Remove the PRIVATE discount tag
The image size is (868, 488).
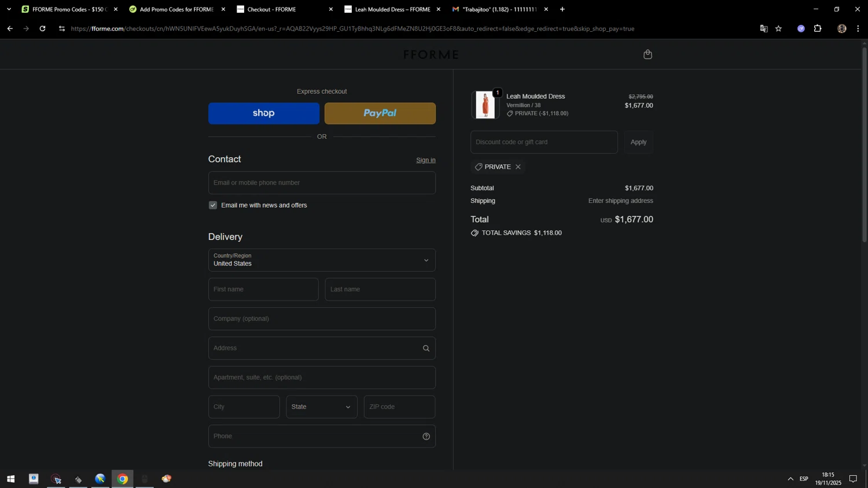tap(518, 167)
